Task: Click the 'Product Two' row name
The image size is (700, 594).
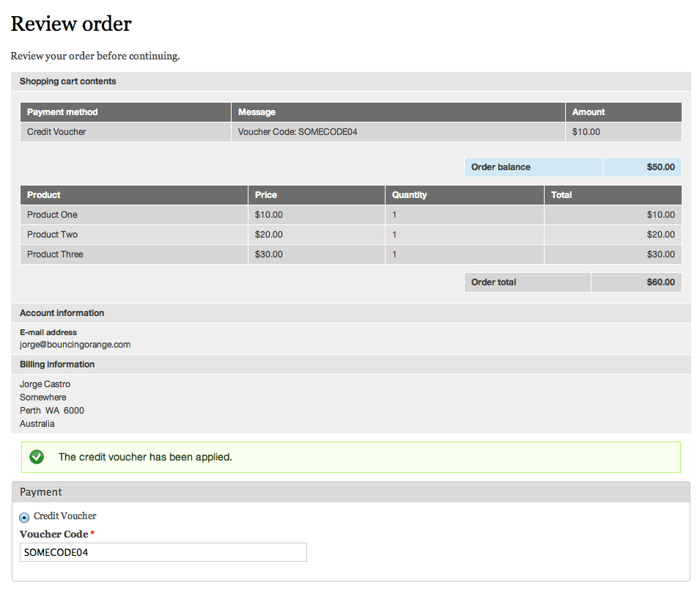Action: (52, 235)
